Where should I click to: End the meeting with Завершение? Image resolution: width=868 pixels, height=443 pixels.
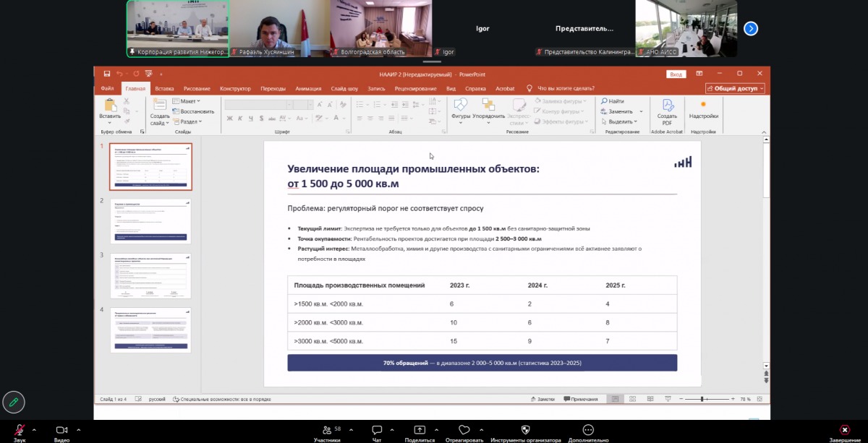[845, 430]
